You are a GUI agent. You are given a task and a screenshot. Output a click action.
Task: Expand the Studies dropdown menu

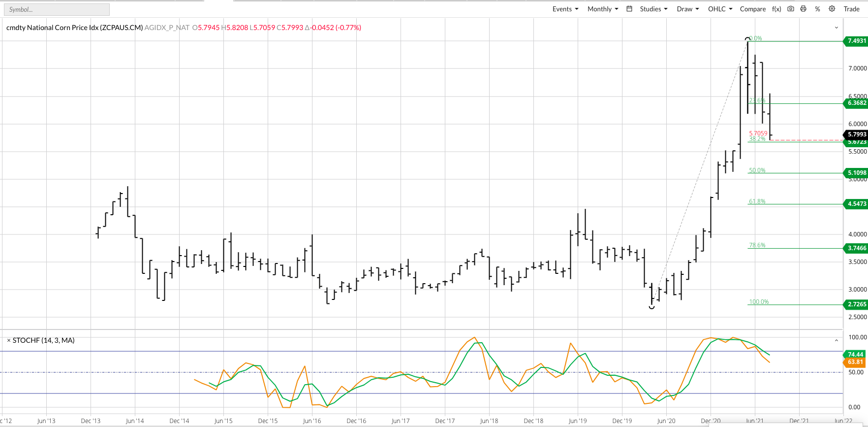click(653, 9)
